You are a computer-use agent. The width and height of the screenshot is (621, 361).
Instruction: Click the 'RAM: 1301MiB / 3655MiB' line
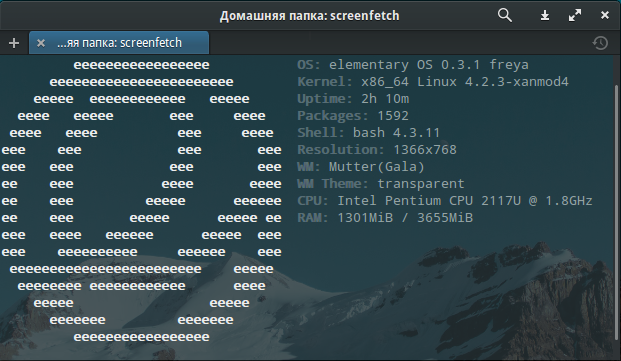385,218
